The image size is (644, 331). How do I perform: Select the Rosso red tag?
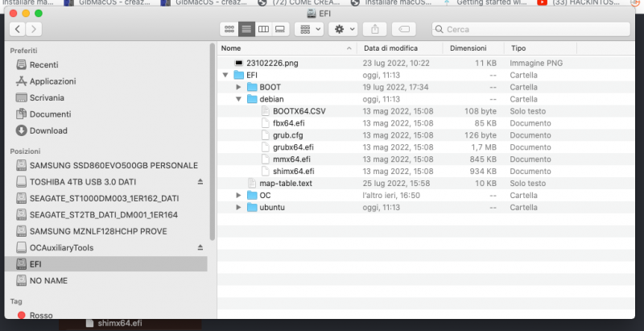40,316
